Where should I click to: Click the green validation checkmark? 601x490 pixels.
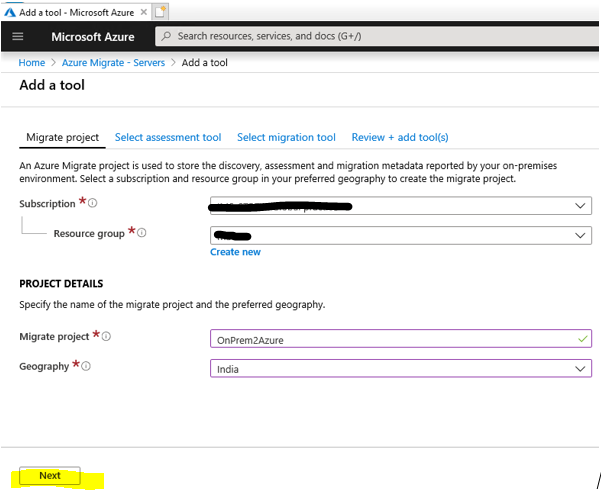click(583, 339)
